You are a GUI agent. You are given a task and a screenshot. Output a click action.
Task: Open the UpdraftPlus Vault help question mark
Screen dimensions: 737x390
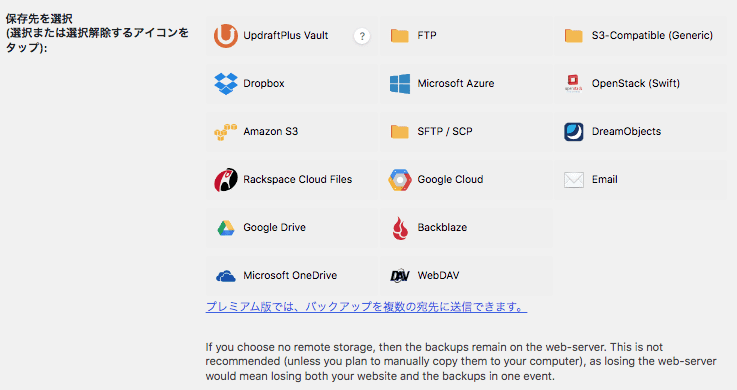click(362, 36)
